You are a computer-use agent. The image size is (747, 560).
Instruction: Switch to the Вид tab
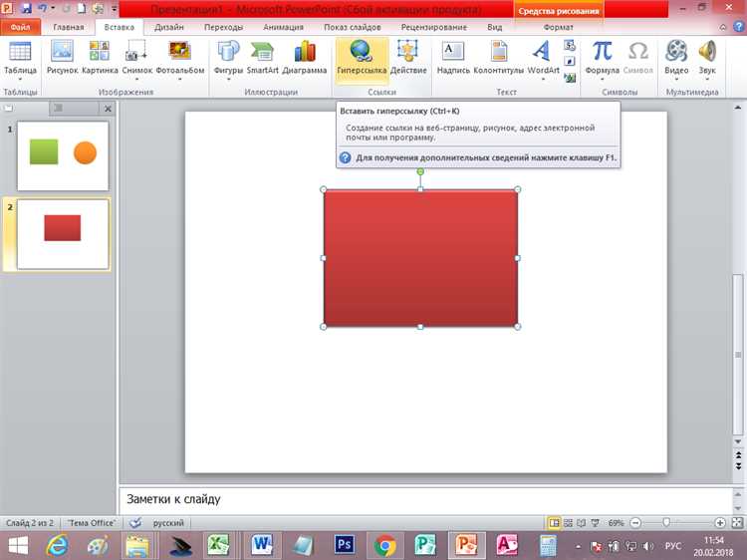[x=494, y=27]
